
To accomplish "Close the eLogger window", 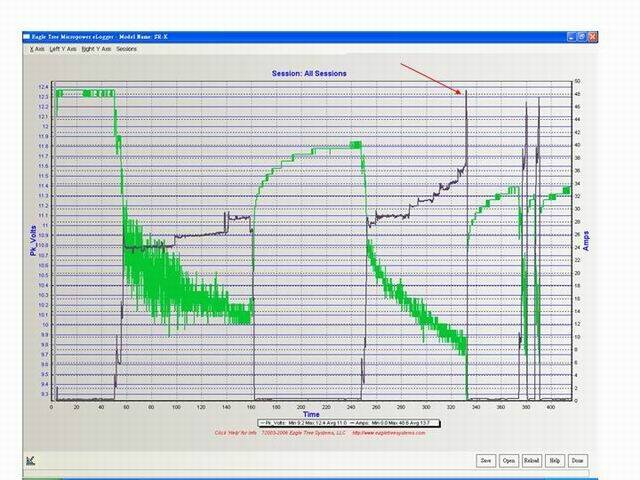I will click(x=593, y=37).
